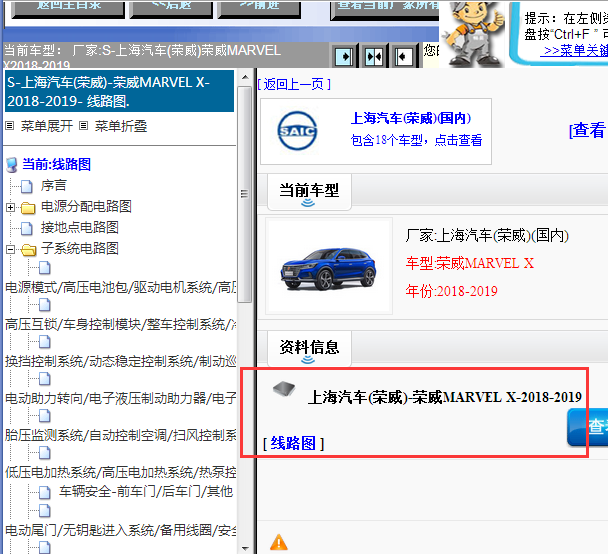The width and height of the screenshot is (608, 554).
Task: Click the 前进 forward button
Action: click(259, 9)
